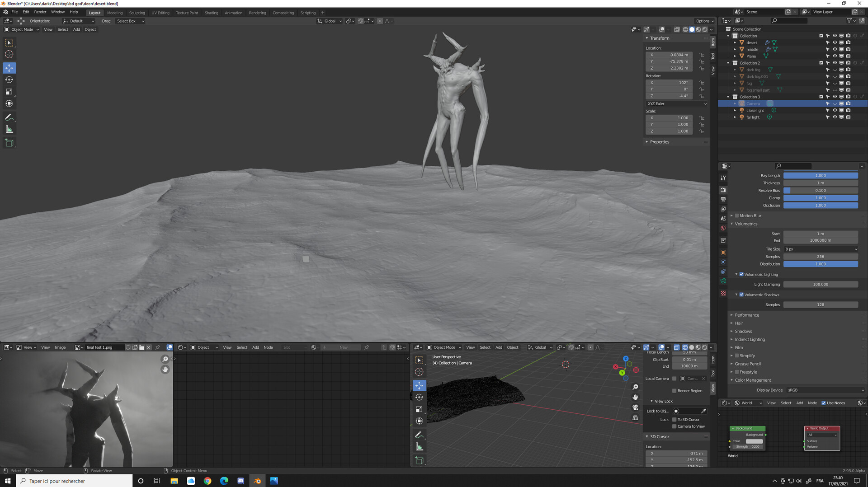Image resolution: width=868 pixels, height=487 pixels.
Task: Select the Rotate tool in the main viewport toolbar
Action: [x=9, y=80]
